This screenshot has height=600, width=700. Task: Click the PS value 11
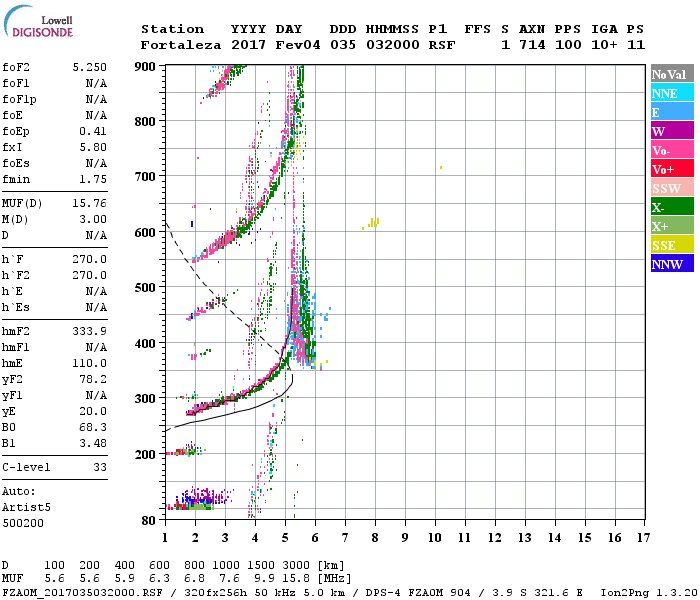pos(636,45)
